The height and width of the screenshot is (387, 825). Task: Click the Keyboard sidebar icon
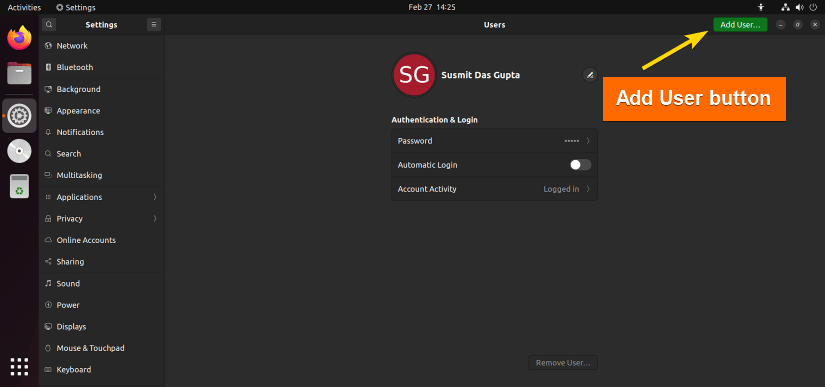[x=48, y=370]
